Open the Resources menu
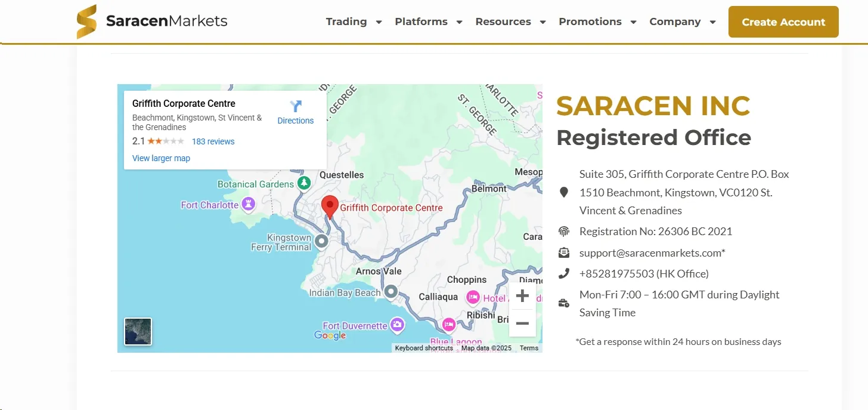The image size is (868, 410). click(x=503, y=21)
